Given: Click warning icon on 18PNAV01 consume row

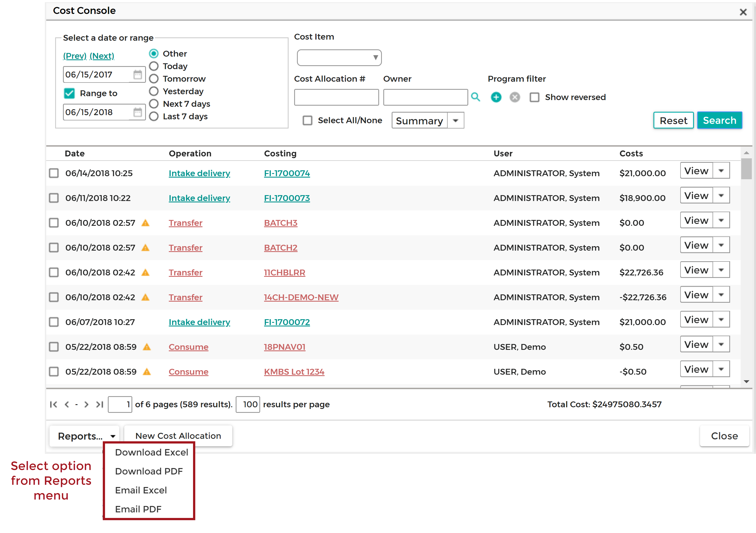Looking at the screenshot, I should (x=147, y=347).
